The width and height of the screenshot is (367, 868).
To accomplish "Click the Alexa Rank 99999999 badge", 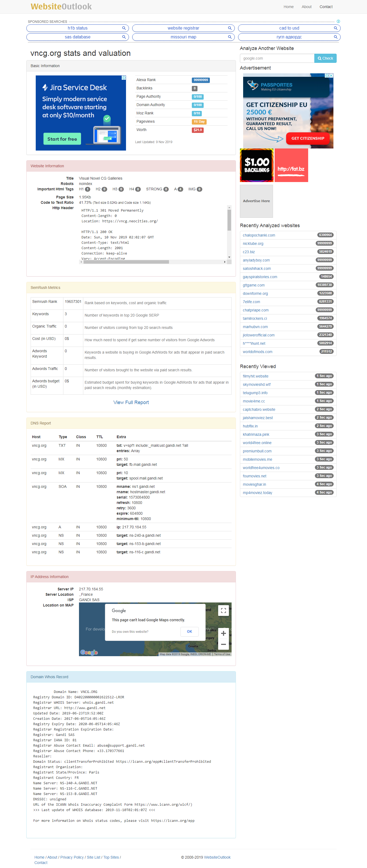I will pyautogui.click(x=201, y=80).
